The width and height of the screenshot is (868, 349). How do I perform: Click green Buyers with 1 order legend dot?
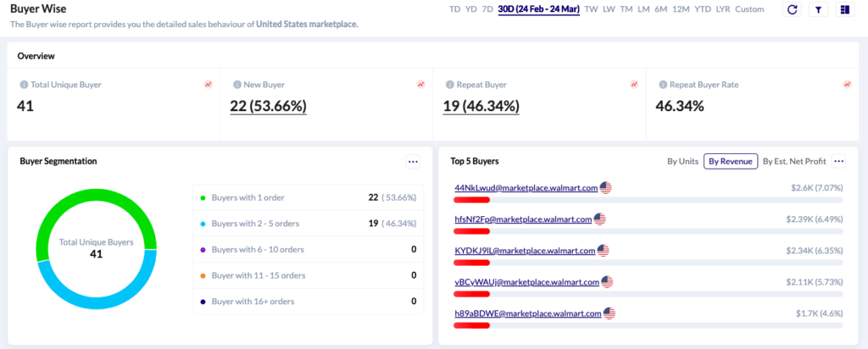click(x=203, y=198)
